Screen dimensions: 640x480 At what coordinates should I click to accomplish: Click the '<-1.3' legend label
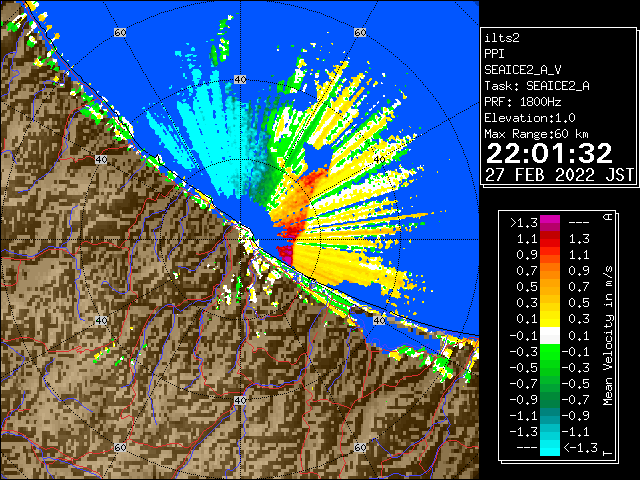click(x=580, y=448)
